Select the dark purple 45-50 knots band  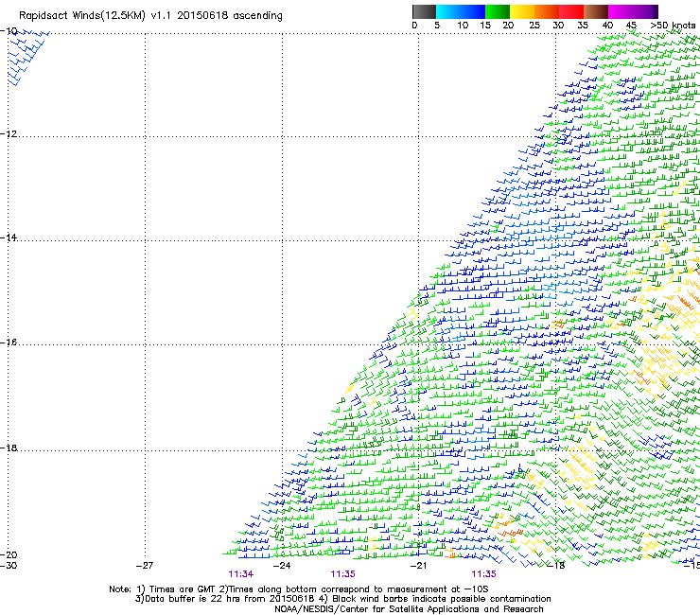pos(645,11)
